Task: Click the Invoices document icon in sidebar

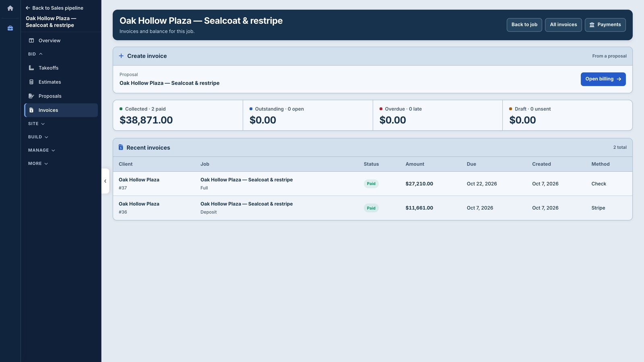Action: click(x=31, y=110)
